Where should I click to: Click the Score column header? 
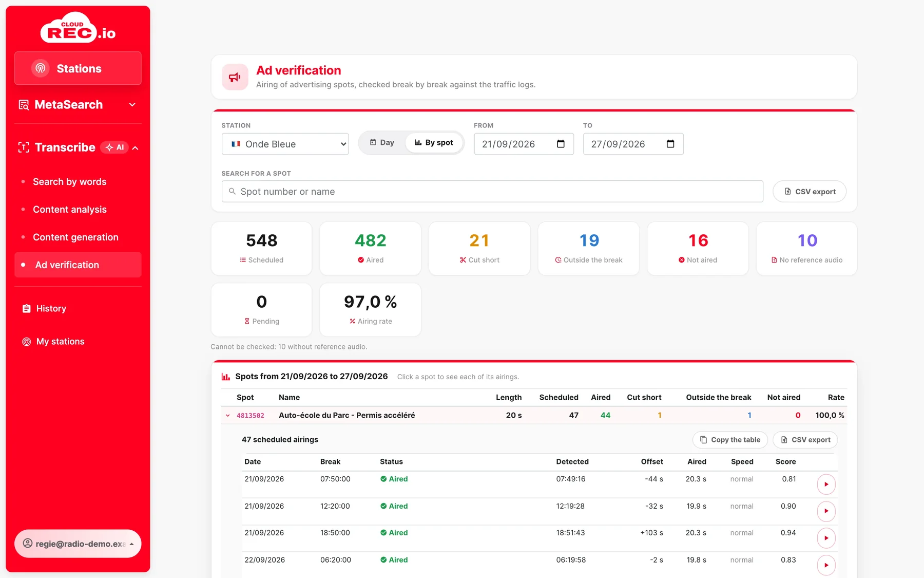coord(785,462)
